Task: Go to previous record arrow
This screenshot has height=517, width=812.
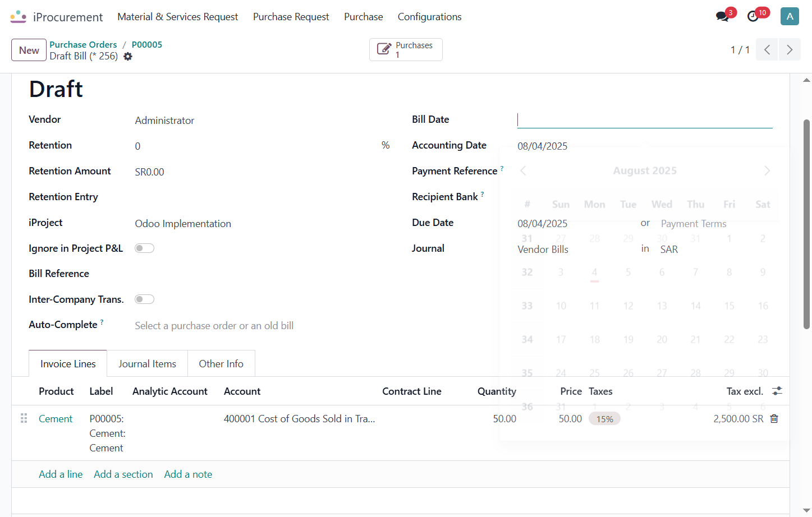Action: tap(767, 50)
